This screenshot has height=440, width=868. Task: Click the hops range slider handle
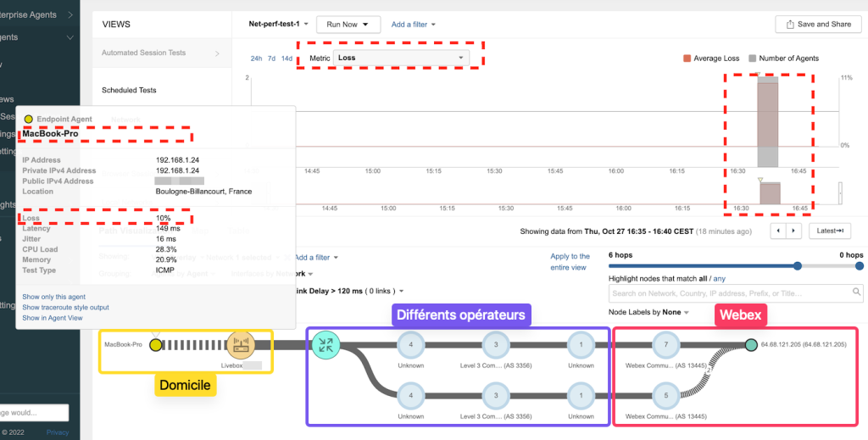[x=797, y=265]
